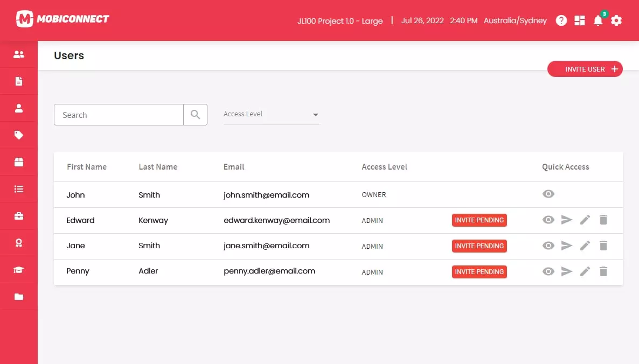Screen dimensions: 639x364
Task: Click JL100 Project 1.0 - Large text
Action: 340,21
